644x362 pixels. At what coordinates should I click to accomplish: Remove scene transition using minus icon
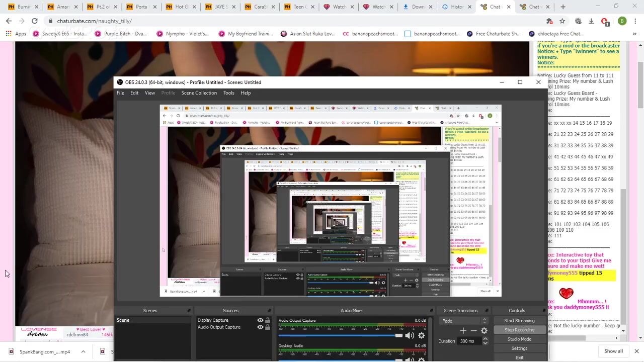473,330
